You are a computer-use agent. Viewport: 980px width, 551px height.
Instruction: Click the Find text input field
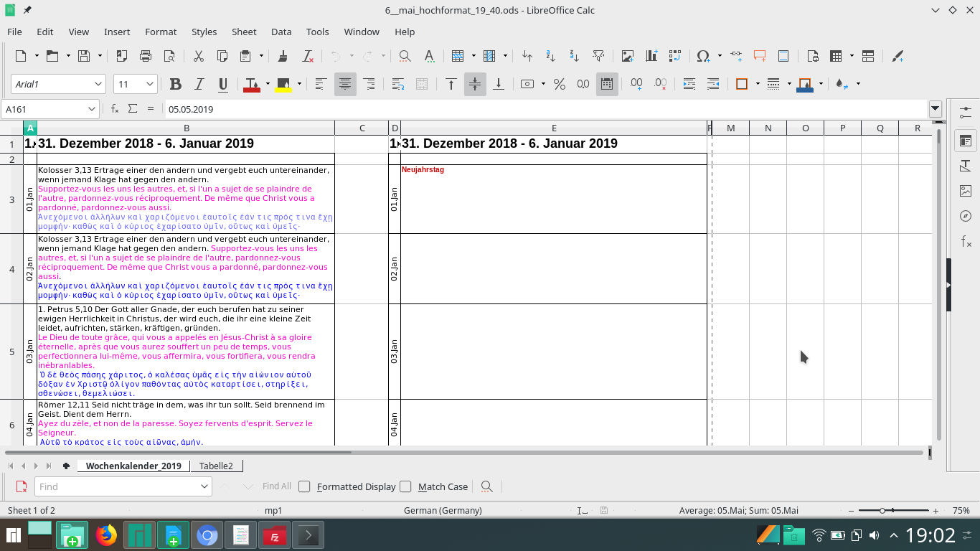tap(117, 486)
